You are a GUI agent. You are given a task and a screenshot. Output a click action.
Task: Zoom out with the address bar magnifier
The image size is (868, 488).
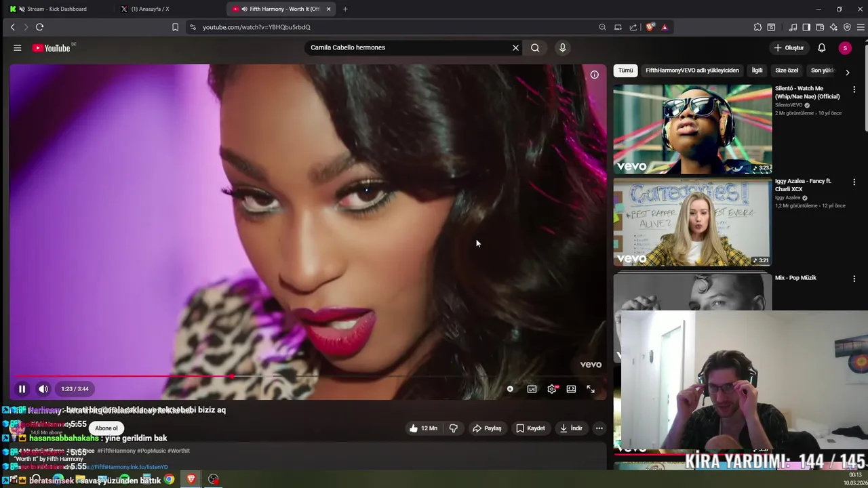[602, 27]
